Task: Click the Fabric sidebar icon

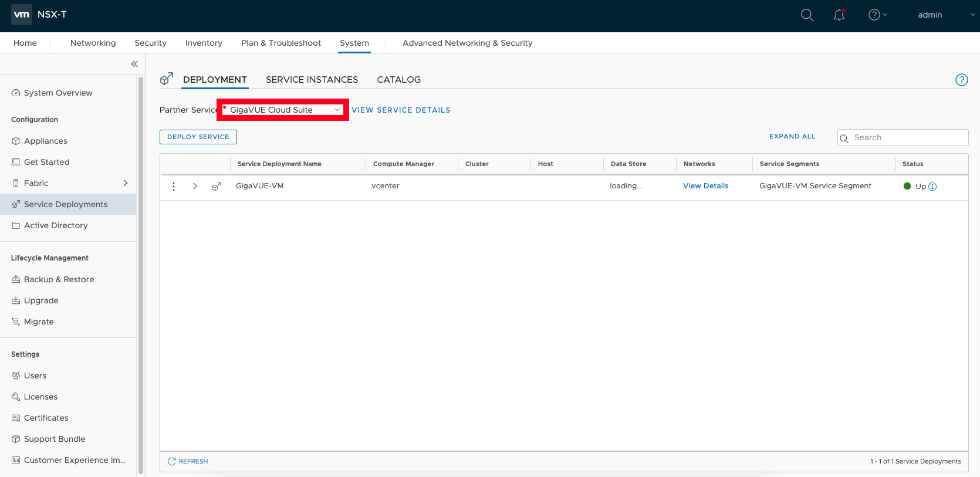Action: click(16, 183)
